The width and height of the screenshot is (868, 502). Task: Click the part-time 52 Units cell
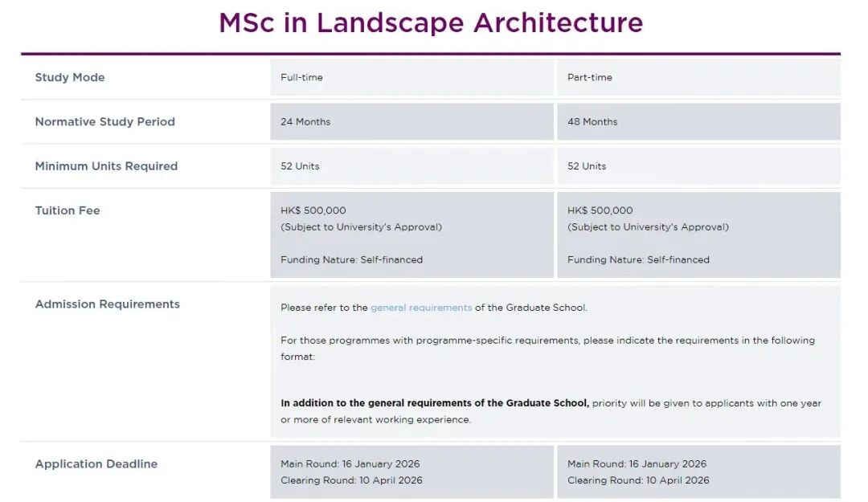pyautogui.click(x=698, y=166)
